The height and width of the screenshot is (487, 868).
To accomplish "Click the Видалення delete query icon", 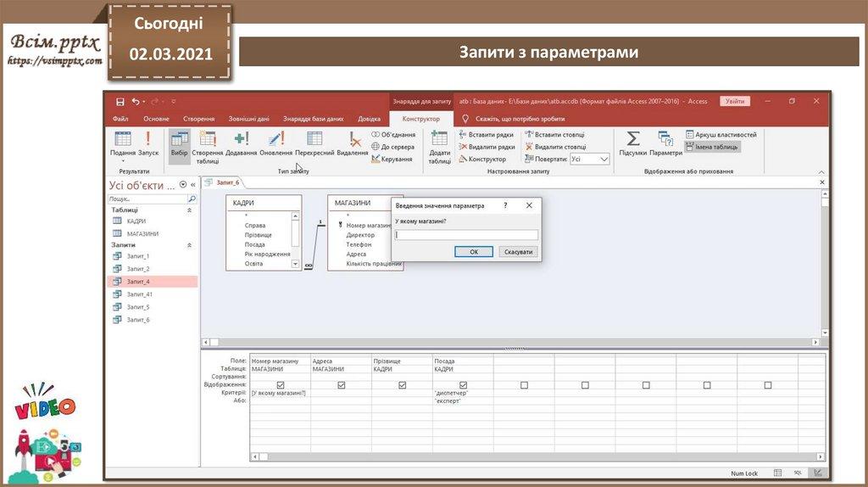I will pos(353,139).
